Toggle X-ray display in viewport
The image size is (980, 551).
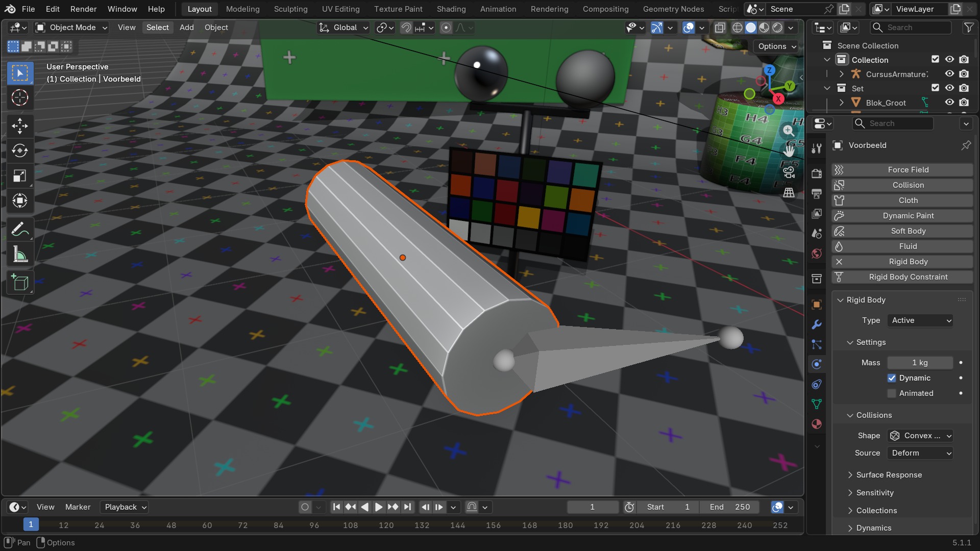(720, 28)
